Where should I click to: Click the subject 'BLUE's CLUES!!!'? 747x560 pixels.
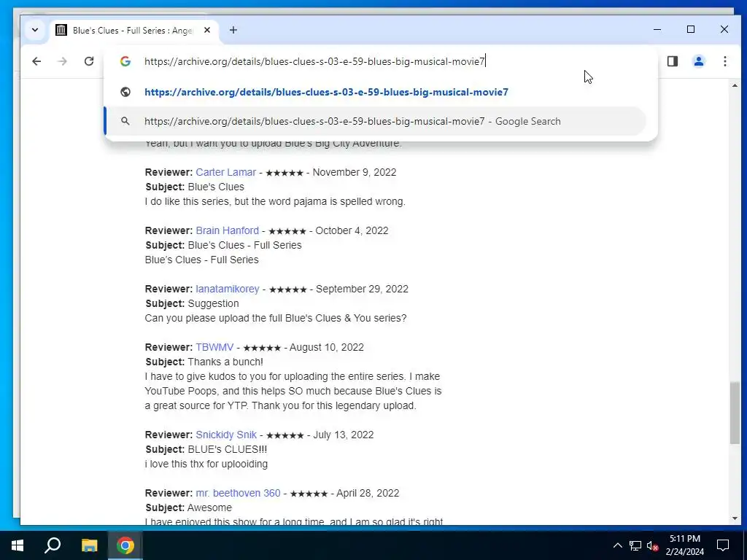228,449
